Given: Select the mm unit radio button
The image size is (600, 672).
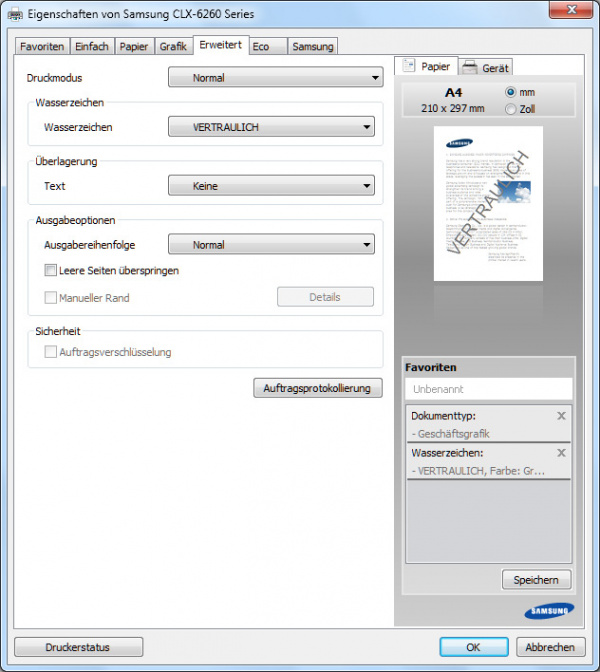Looking at the screenshot, I should pyautogui.click(x=512, y=92).
